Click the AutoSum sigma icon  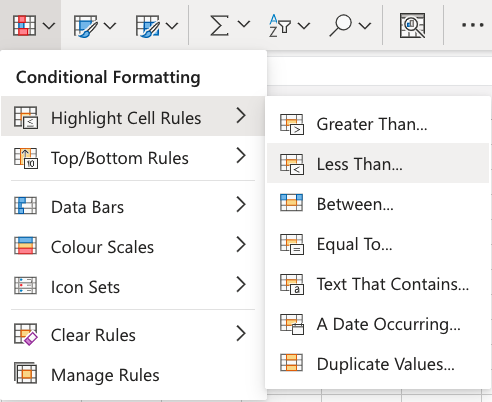coord(219,25)
